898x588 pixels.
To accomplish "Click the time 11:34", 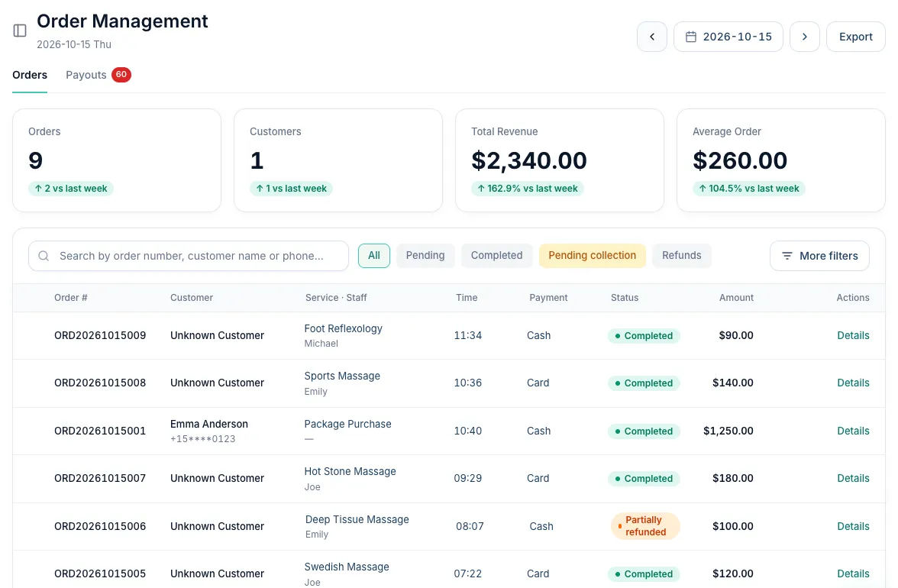I will tap(468, 335).
